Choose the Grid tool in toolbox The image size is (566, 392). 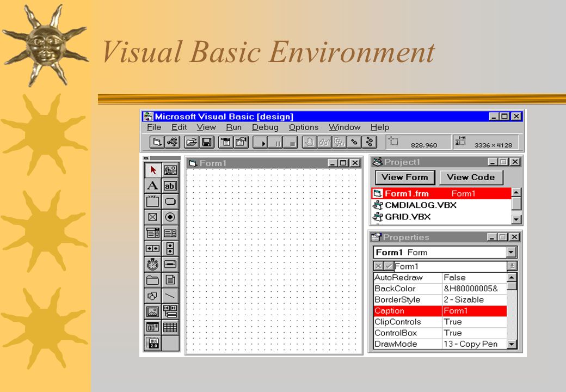(170, 327)
